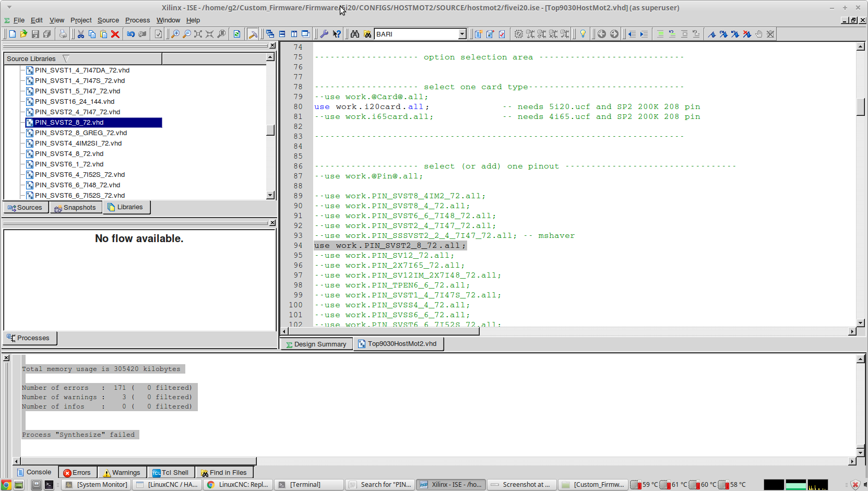Select the Processes tab

pos(29,338)
